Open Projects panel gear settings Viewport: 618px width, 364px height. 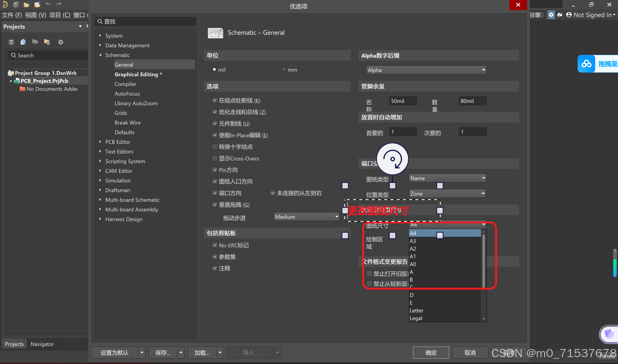[61, 42]
